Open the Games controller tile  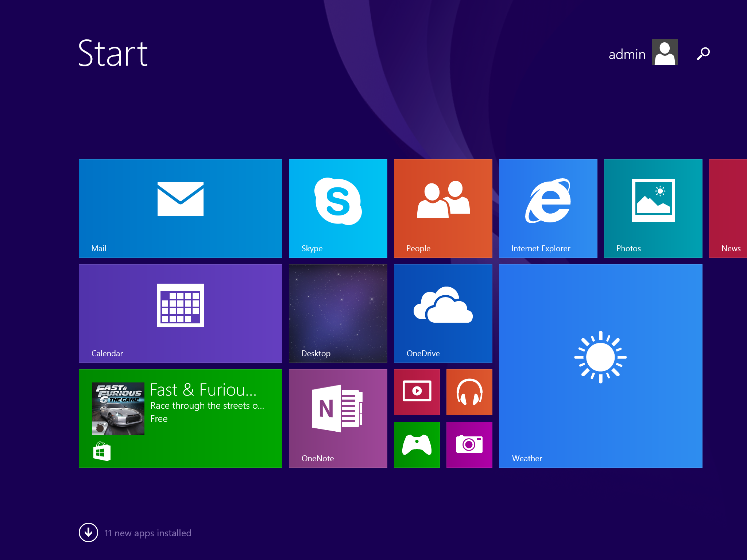[417, 444]
